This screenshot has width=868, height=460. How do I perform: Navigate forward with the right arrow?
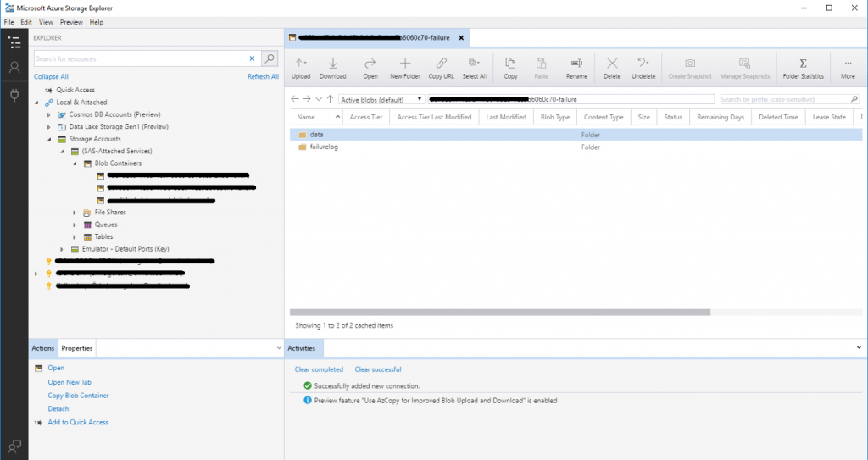tap(307, 99)
